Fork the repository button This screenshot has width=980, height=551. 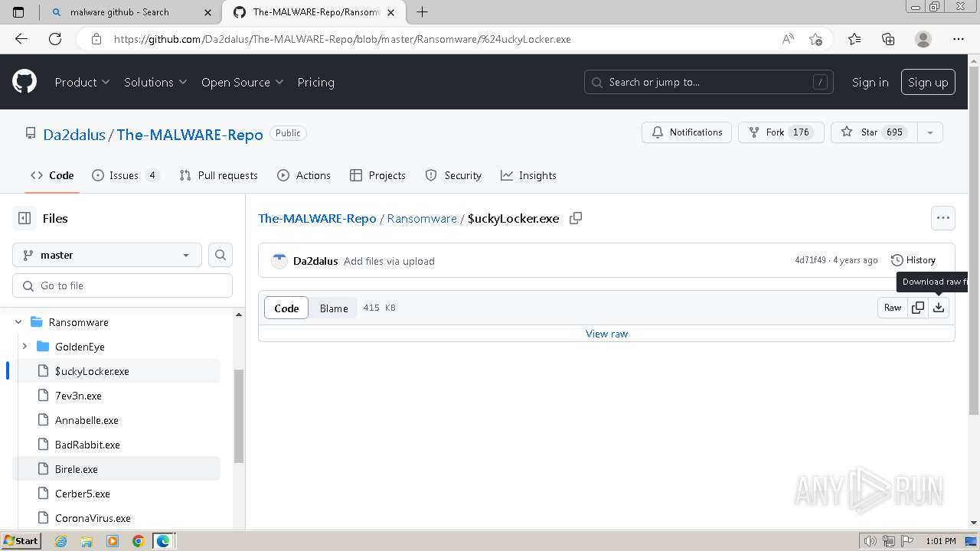coord(781,132)
